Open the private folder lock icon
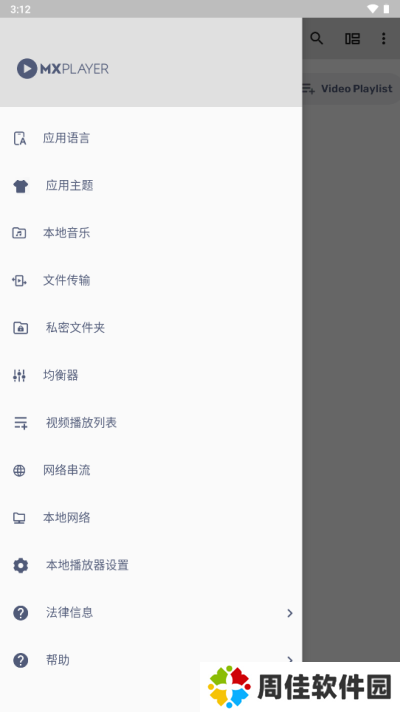400x712 pixels. pyautogui.click(x=20, y=328)
